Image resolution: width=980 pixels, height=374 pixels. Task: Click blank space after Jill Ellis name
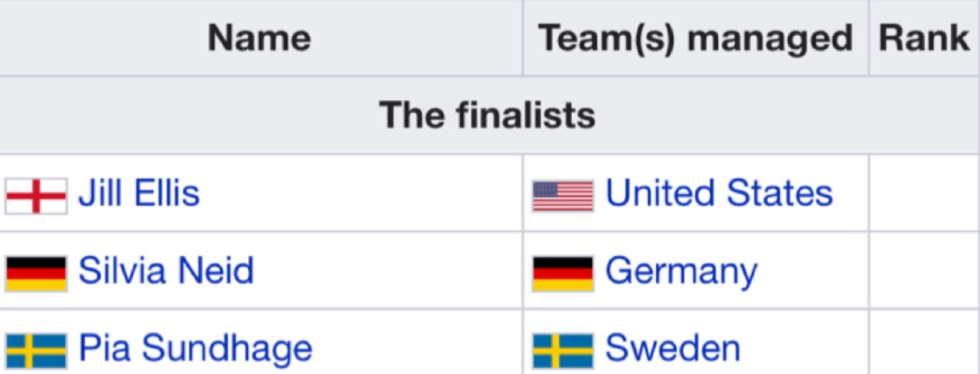point(360,193)
